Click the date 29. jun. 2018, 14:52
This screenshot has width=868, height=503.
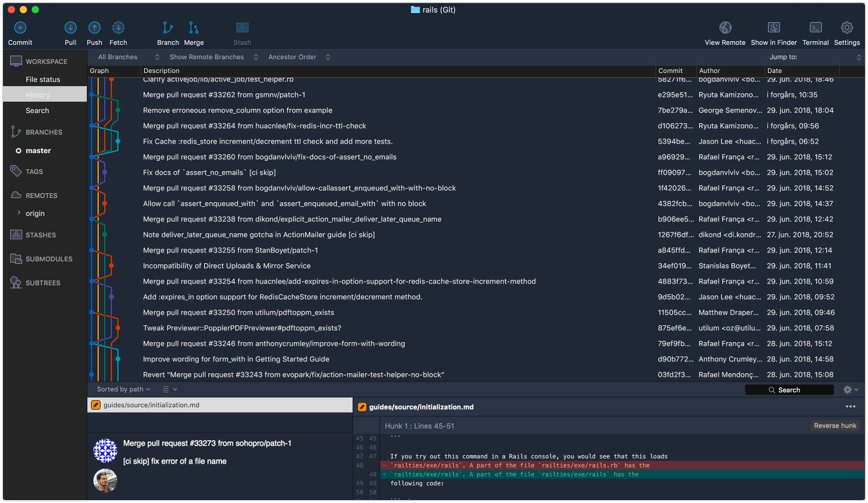pyautogui.click(x=800, y=188)
